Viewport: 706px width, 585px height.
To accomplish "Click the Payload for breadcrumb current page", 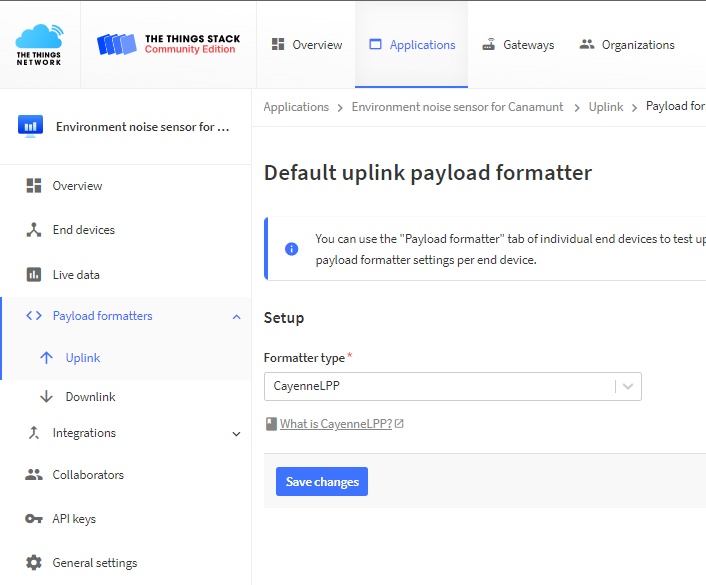I will click(x=675, y=106).
